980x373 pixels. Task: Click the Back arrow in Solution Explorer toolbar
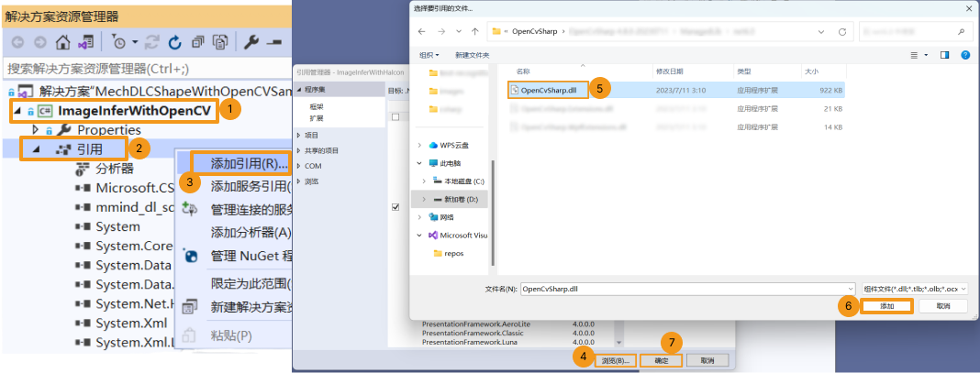17,42
